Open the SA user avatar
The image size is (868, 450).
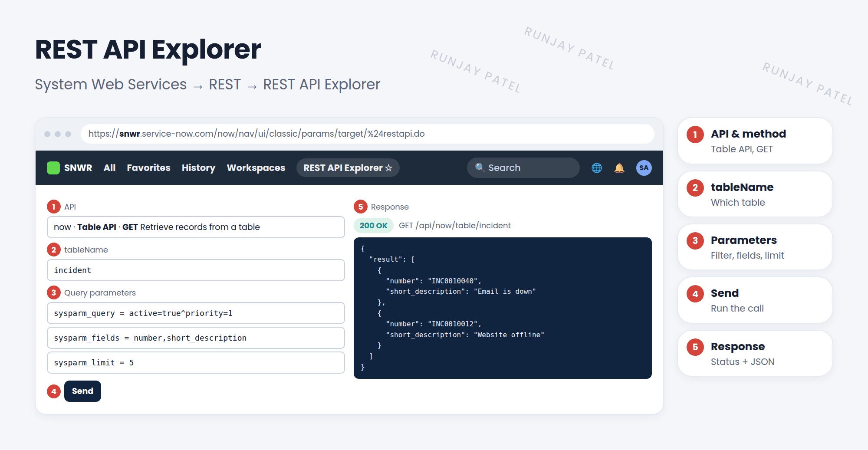644,168
